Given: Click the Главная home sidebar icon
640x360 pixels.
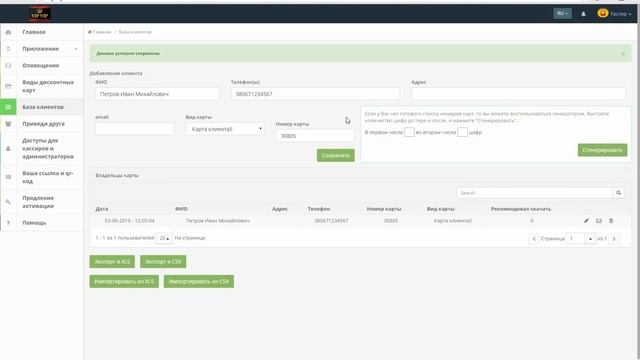Looking at the screenshot, I should [x=8, y=32].
